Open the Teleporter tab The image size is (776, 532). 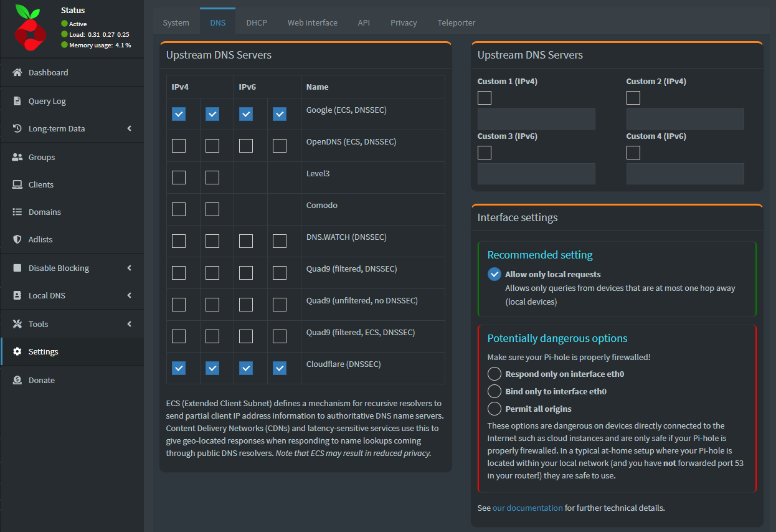tap(456, 22)
